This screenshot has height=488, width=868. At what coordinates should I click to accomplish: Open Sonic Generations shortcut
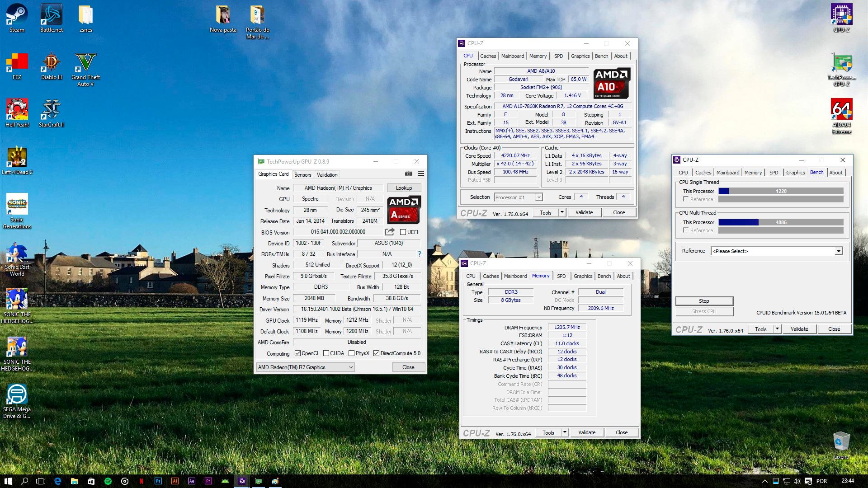coord(17,211)
